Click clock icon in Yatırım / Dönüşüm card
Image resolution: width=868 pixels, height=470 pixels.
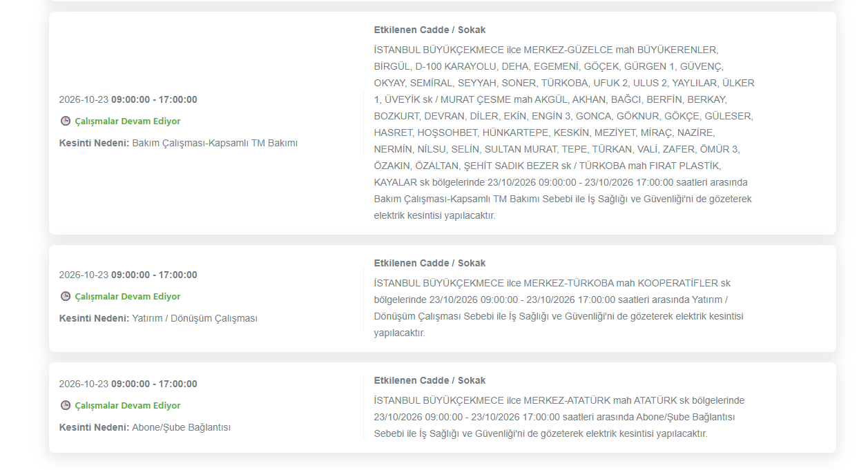pyautogui.click(x=66, y=296)
